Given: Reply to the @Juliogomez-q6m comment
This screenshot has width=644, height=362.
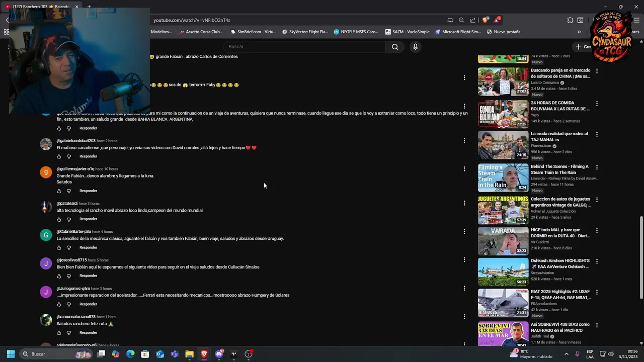Looking at the screenshot, I should (x=88, y=304).
